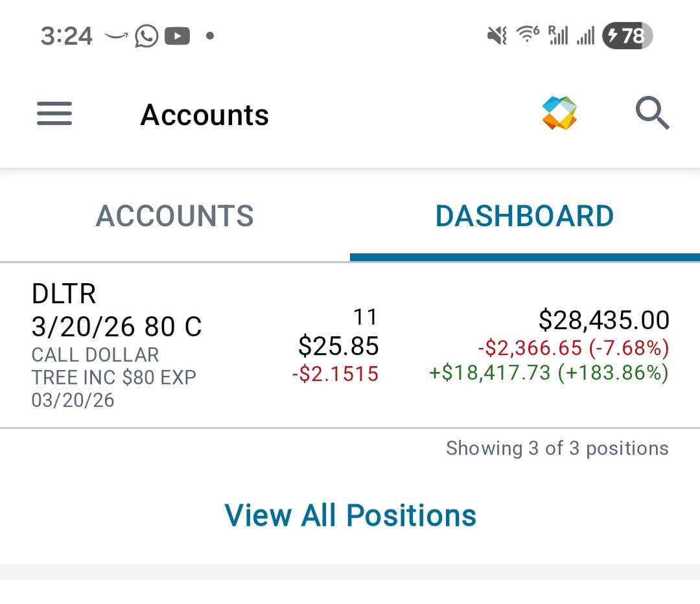Open View All Positions link
Screen dimensions: 700x604
[x=350, y=515]
